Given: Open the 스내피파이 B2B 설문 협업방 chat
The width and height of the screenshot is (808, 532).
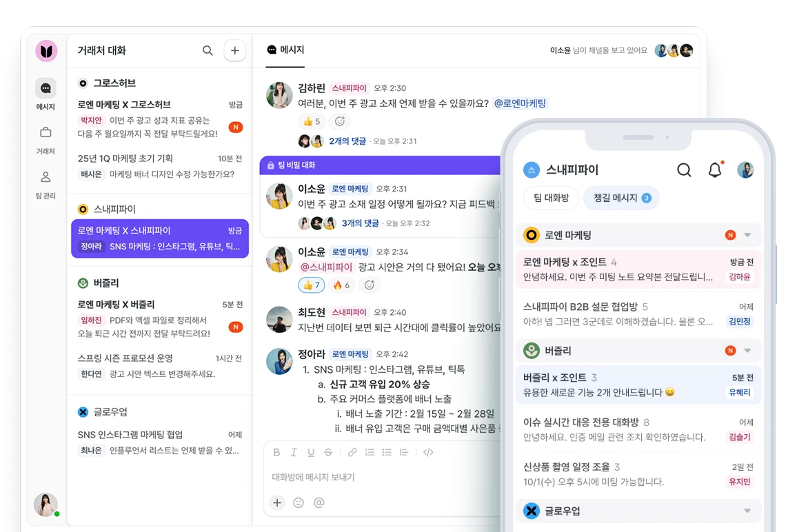Looking at the screenshot, I should [x=638, y=314].
